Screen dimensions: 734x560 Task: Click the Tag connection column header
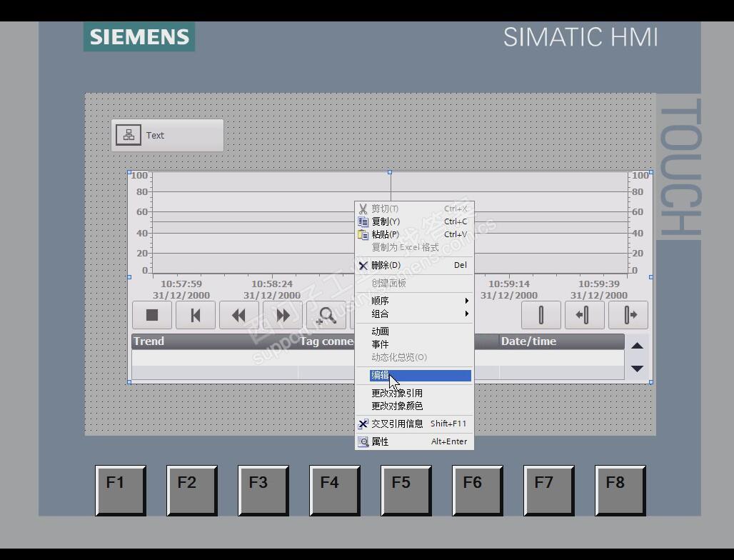click(x=327, y=341)
